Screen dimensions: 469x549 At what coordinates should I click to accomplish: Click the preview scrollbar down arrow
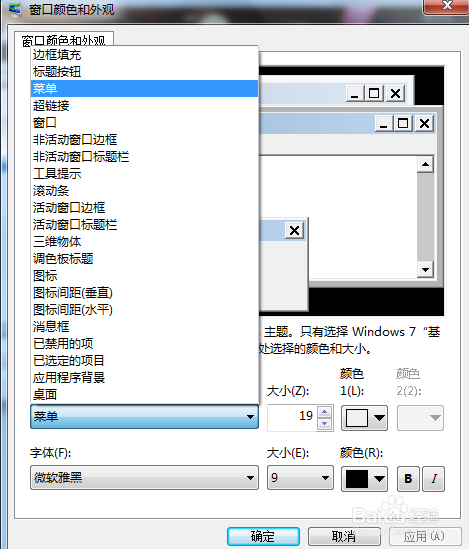426,270
